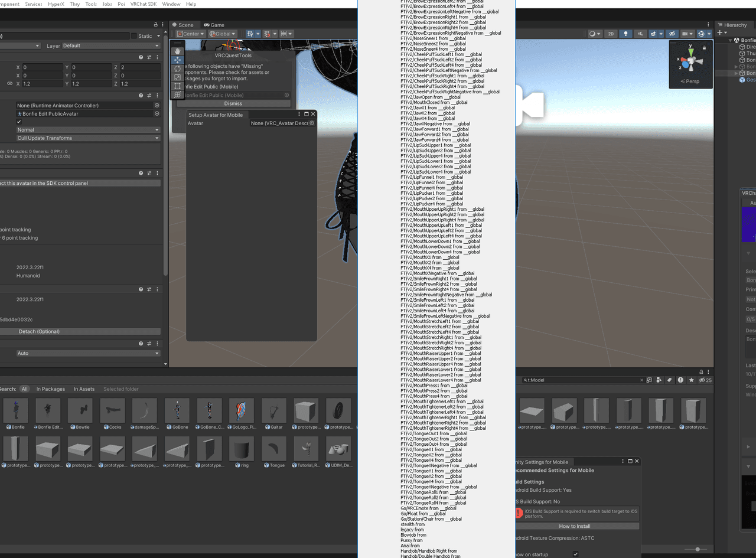The width and height of the screenshot is (756, 558).
Task: Dismiss the VRCQuestTools missing components warning
Action: coord(233,103)
